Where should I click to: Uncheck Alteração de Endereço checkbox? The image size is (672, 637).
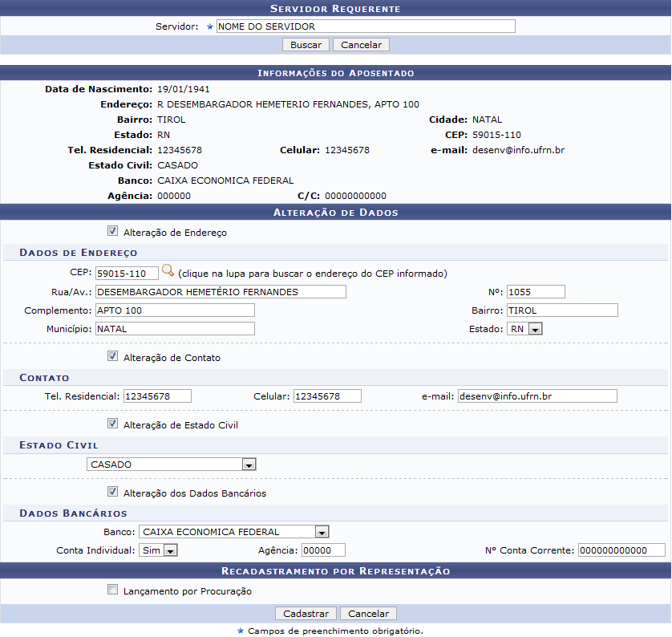[x=112, y=232]
